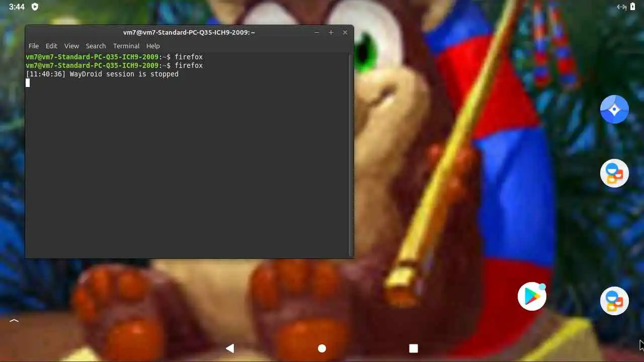This screenshot has width=644, height=362.
Task: Tap the Android home circle button
Action: coord(322,348)
